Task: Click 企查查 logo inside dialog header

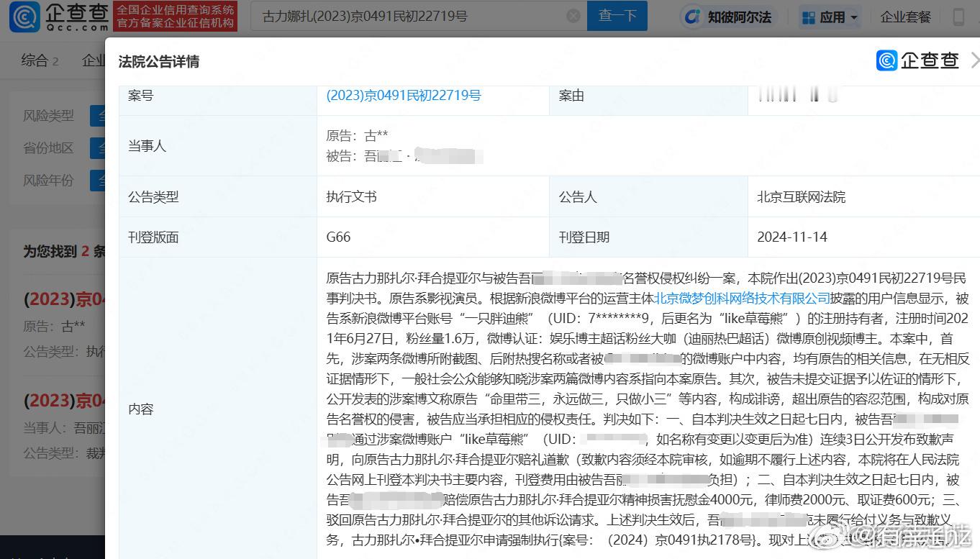Action: 917,61
